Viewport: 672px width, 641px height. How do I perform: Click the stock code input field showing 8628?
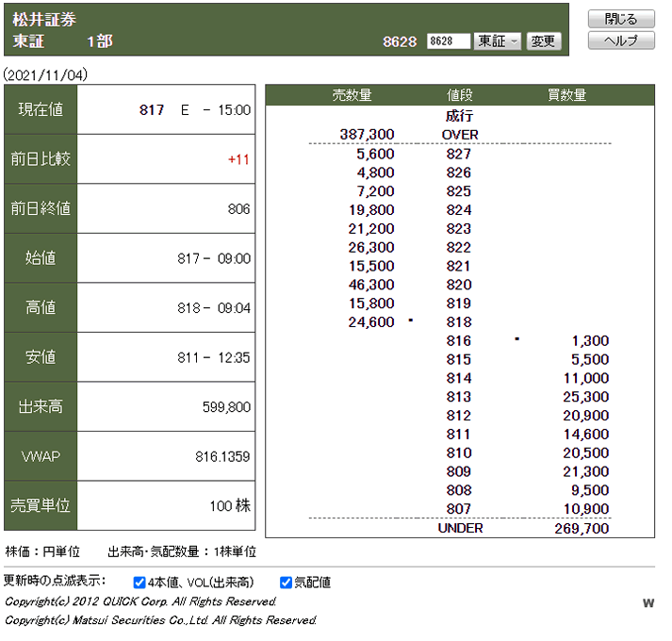pos(448,41)
